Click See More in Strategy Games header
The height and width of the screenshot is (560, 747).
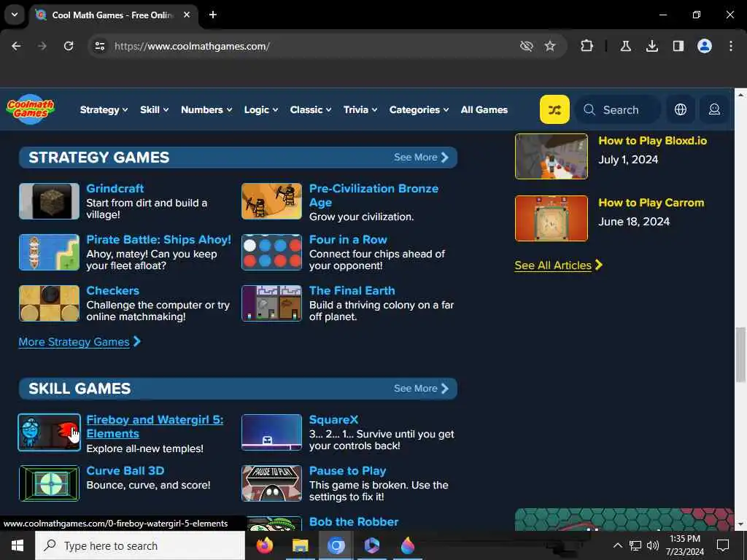coord(421,157)
